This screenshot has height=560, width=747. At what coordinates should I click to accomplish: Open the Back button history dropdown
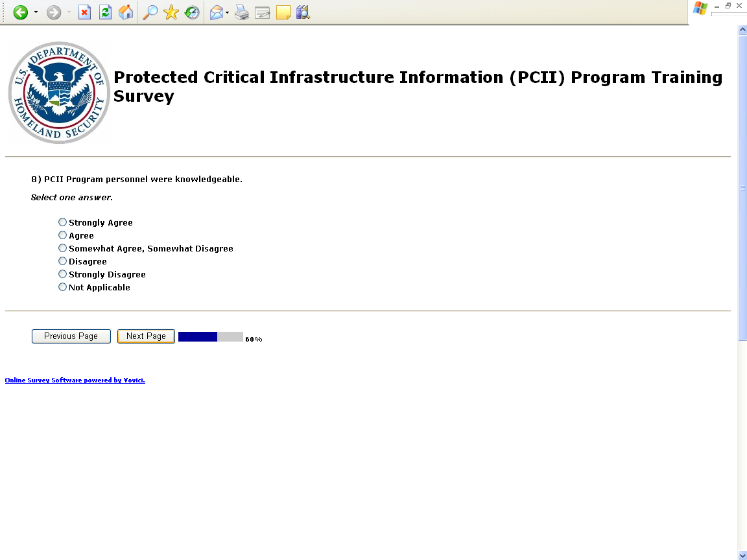[36, 12]
